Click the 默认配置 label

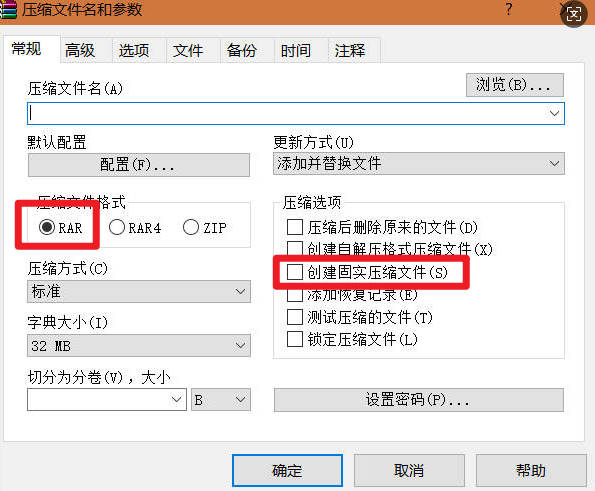[x=57, y=143]
